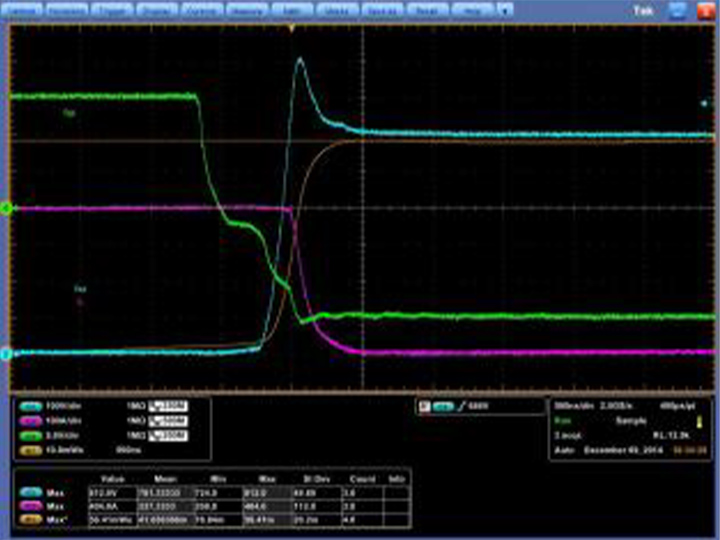
Task: Click the cyan channel ground marker on left edge
Action: tap(6, 354)
